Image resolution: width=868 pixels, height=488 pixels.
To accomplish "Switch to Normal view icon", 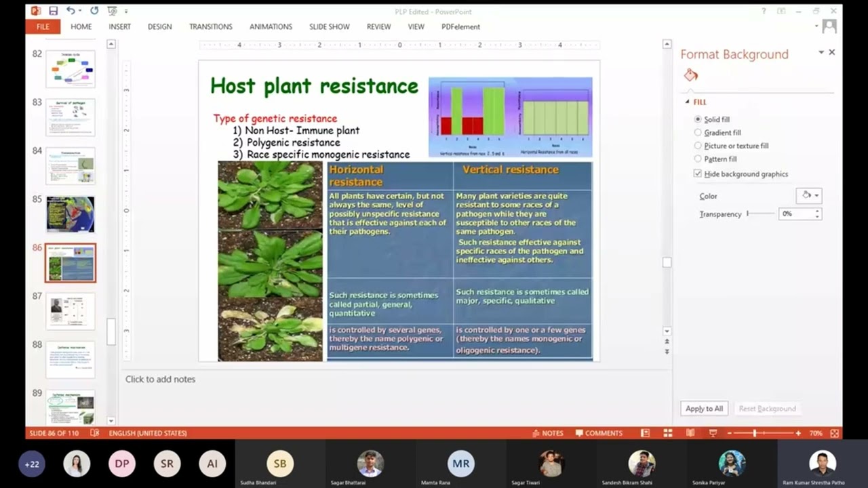I will (x=645, y=433).
